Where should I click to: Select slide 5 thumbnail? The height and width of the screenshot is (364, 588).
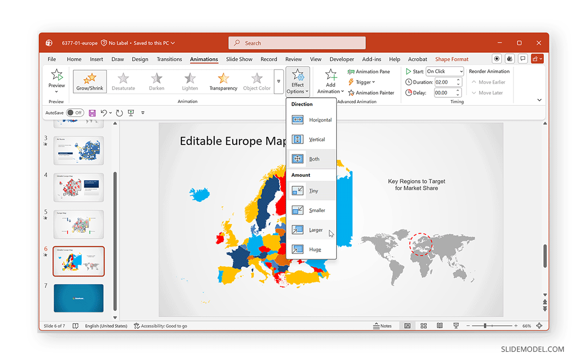pos(78,224)
